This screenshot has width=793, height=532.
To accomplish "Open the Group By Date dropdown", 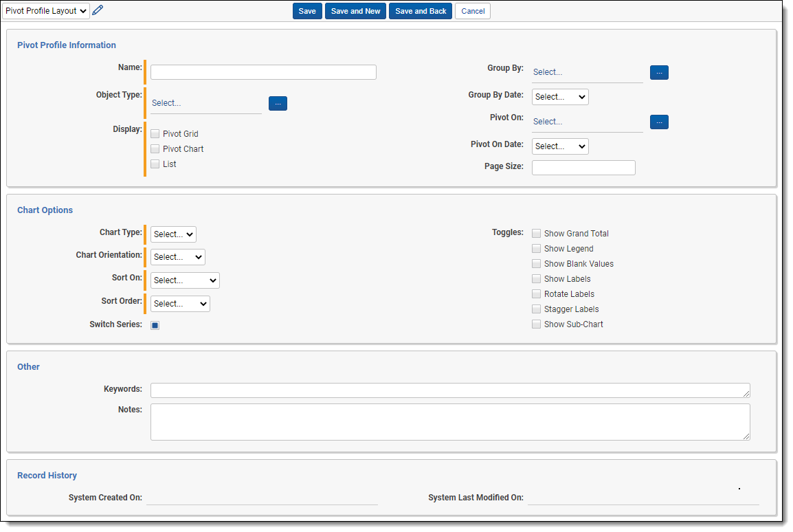I will pos(560,97).
